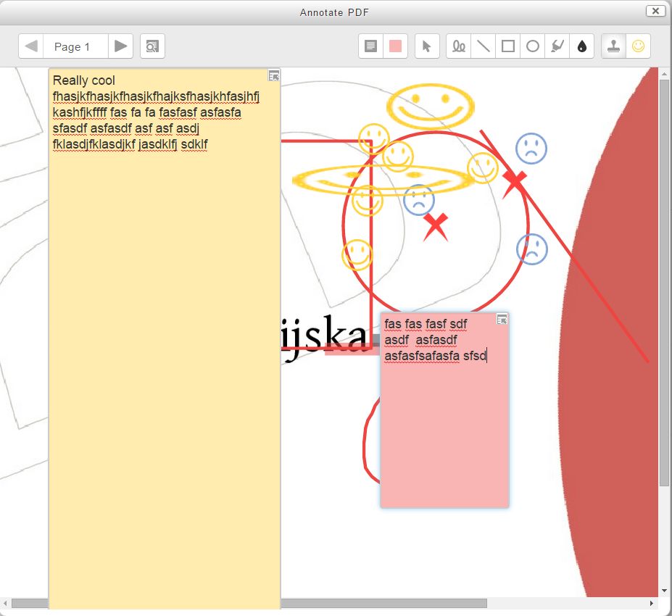Select the large yellow smiley stamp at top
The height and width of the screenshot is (616, 672).
pos(431,107)
